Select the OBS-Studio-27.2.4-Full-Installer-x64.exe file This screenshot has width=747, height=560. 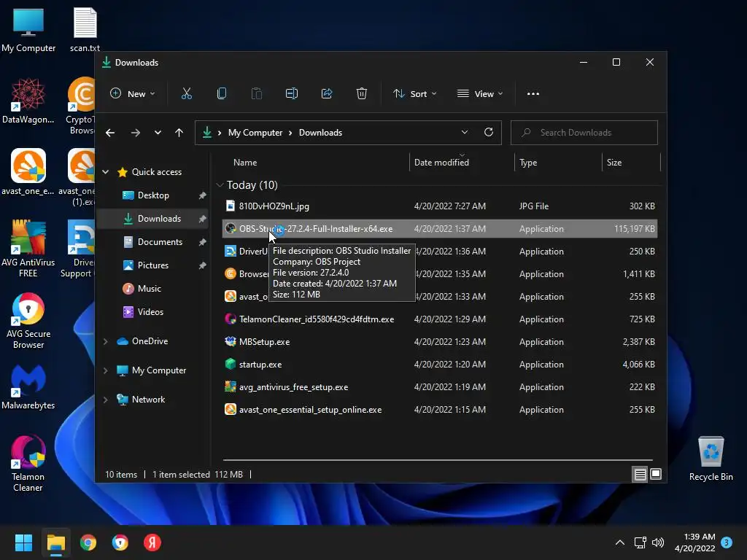[x=440, y=228]
